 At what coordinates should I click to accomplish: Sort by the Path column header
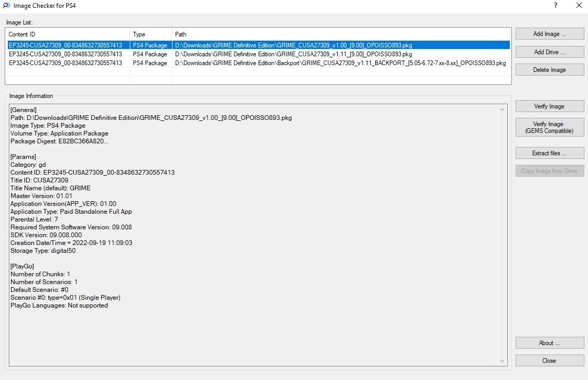[x=341, y=34]
